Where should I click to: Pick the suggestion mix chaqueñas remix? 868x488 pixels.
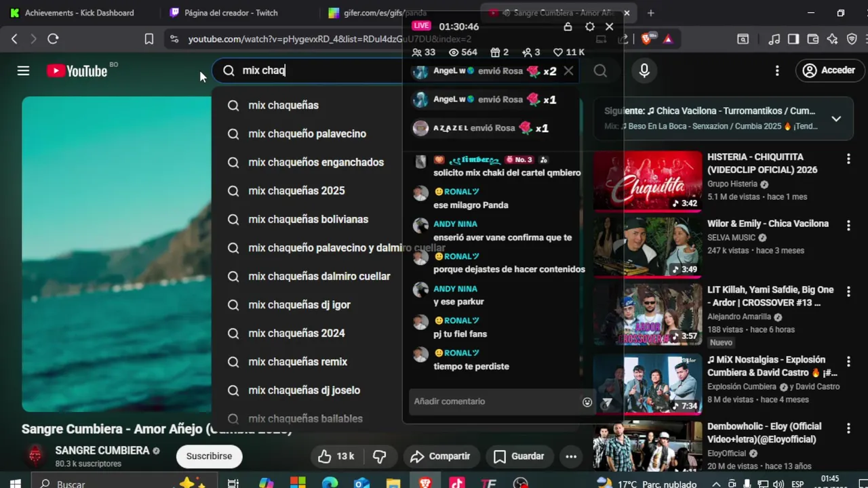pyautogui.click(x=298, y=362)
